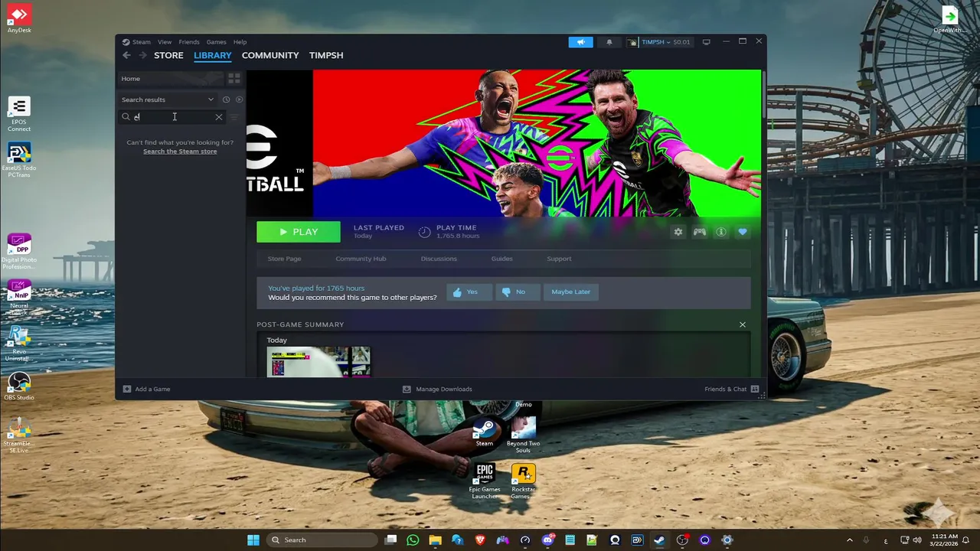Open Digital Photo Professional desktop icon
Image resolution: width=980 pixels, height=551 pixels.
tap(19, 252)
